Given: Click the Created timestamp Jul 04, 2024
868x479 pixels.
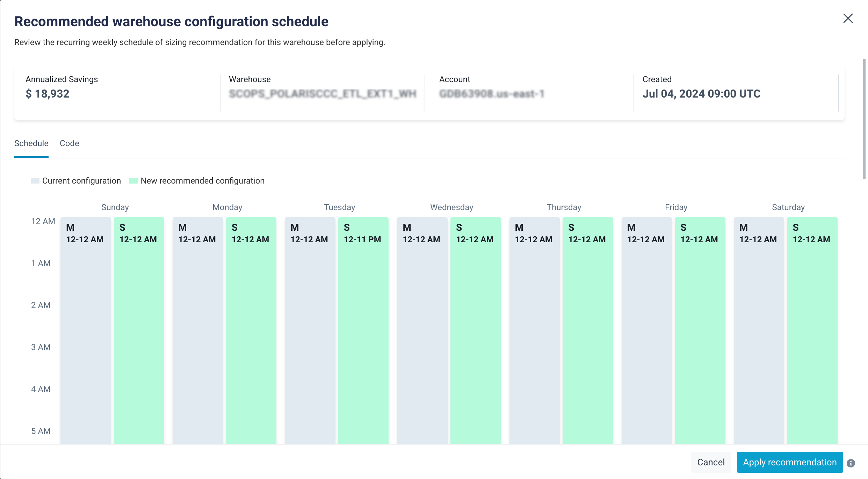Looking at the screenshot, I should click(x=701, y=93).
